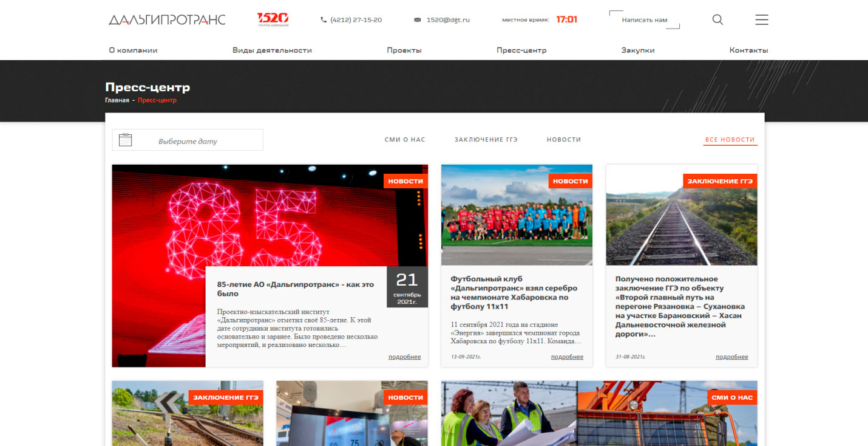
Task: Click подробнее on 85-летие article
Action: click(x=405, y=357)
